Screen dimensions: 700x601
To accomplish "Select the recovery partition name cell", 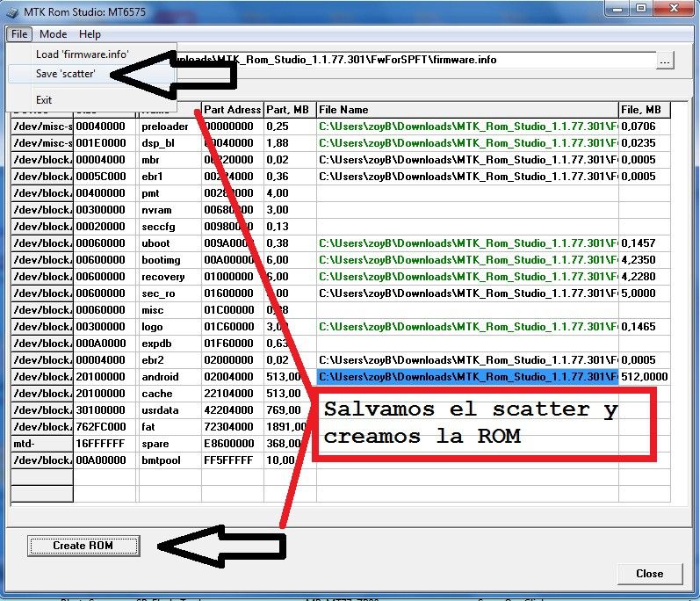I will (x=170, y=277).
